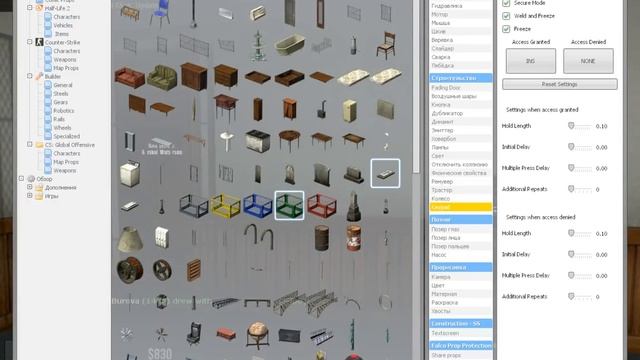Screen dimensions: 640x360
Task: Collapse the Позинг tool category header
Action: tap(461, 220)
